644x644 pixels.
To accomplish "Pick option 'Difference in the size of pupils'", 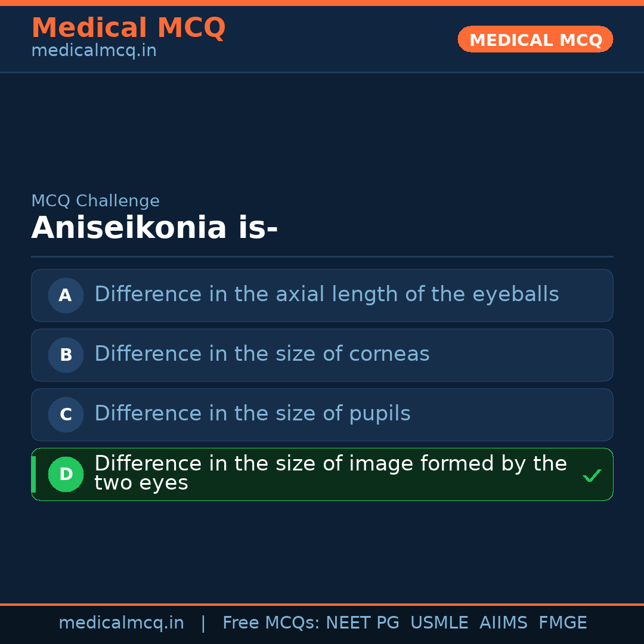I will pyautogui.click(x=252, y=414).
